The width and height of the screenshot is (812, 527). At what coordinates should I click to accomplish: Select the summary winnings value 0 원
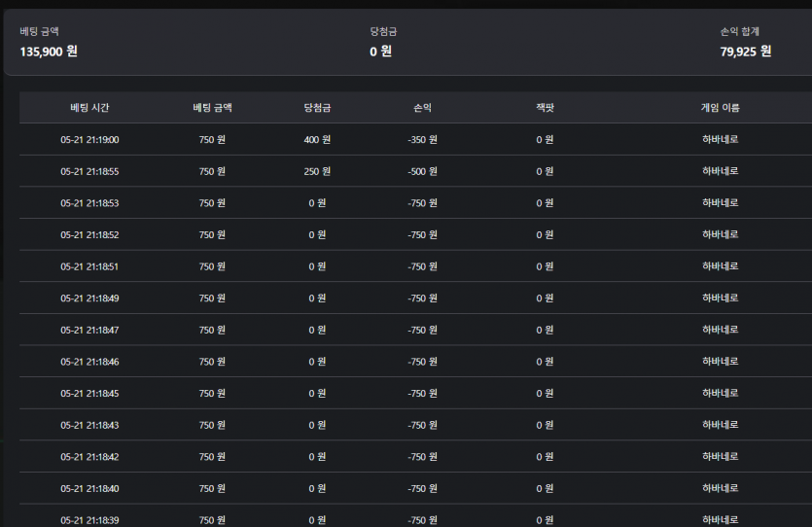click(x=380, y=52)
